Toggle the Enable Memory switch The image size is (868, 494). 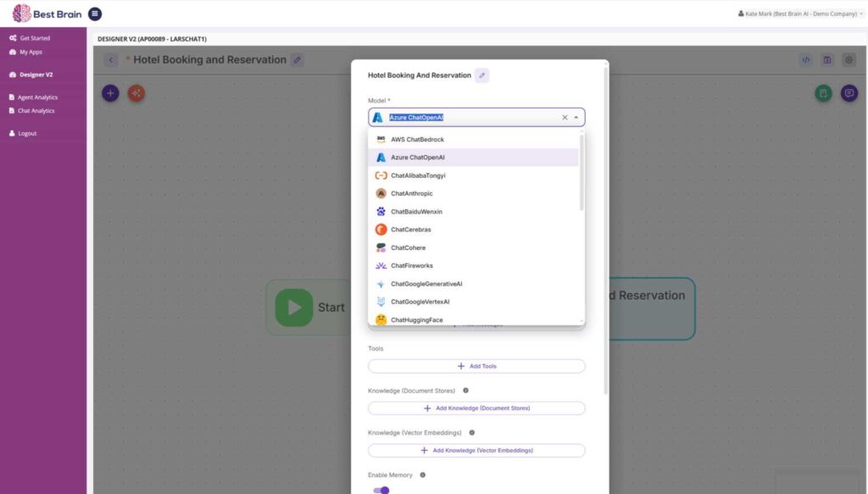(x=381, y=490)
